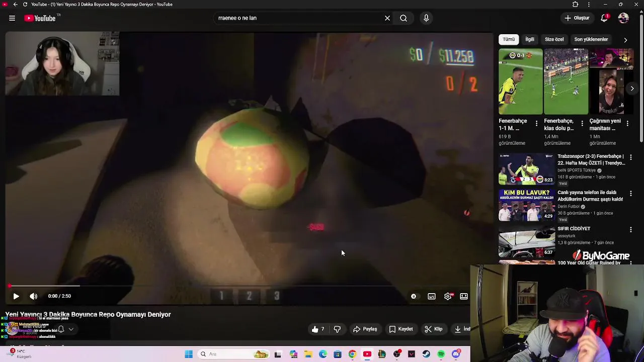The height and width of the screenshot is (362, 644).
Task: Select the Tümü filter chip
Action: coord(509,39)
